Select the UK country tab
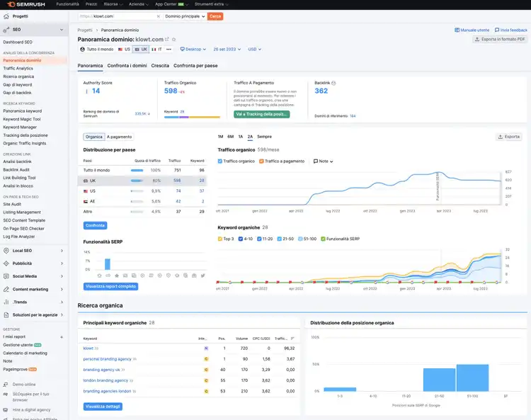This screenshot has width=531, height=420. [141, 50]
